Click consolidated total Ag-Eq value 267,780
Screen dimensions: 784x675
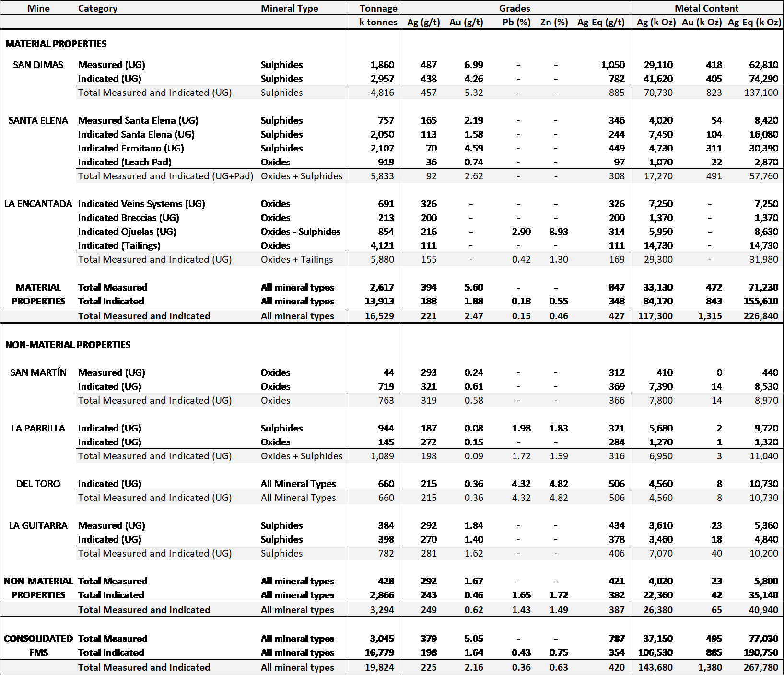click(761, 667)
